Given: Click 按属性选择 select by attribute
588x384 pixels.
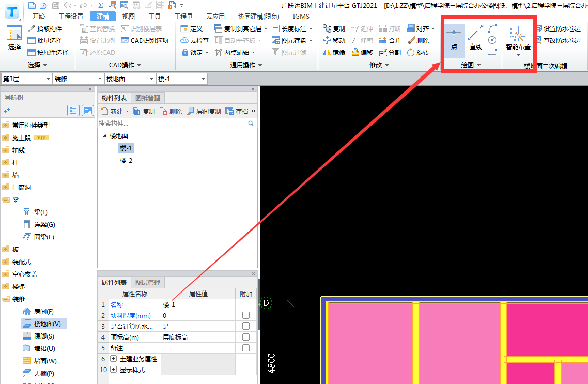Looking at the screenshot, I should (48, 53).
